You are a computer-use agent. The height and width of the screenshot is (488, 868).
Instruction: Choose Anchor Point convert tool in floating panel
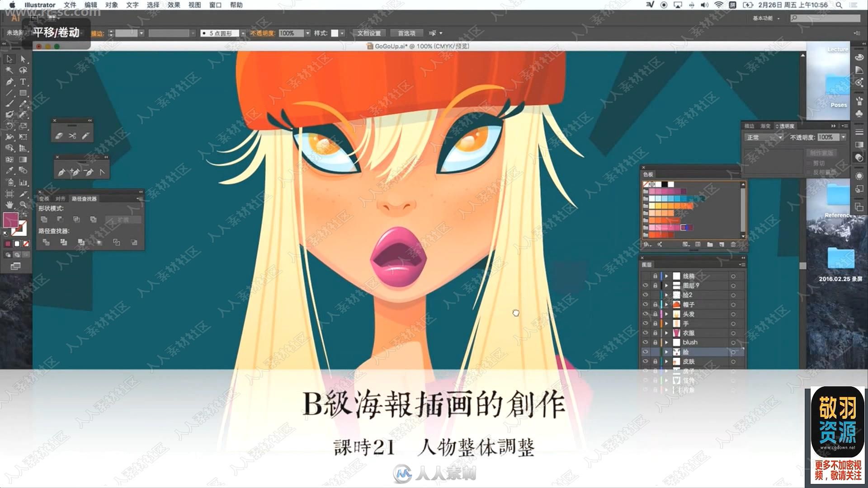(x=102, y=172)
